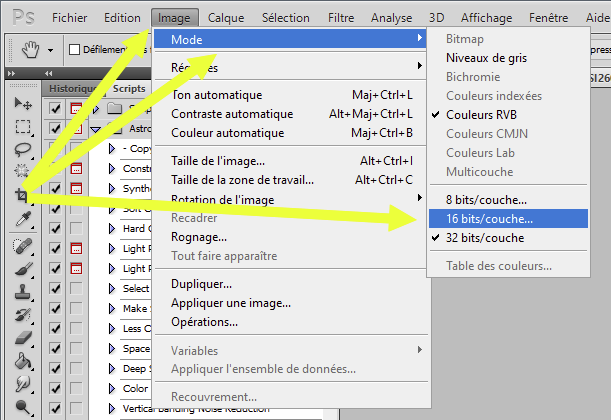Open the Hand tool preset dropdown arrow

pyautogui.click(x=50, y=50)
